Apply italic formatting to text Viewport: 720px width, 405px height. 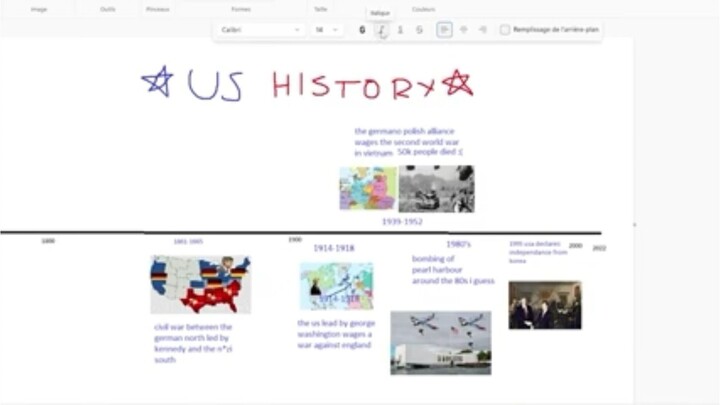381,30
